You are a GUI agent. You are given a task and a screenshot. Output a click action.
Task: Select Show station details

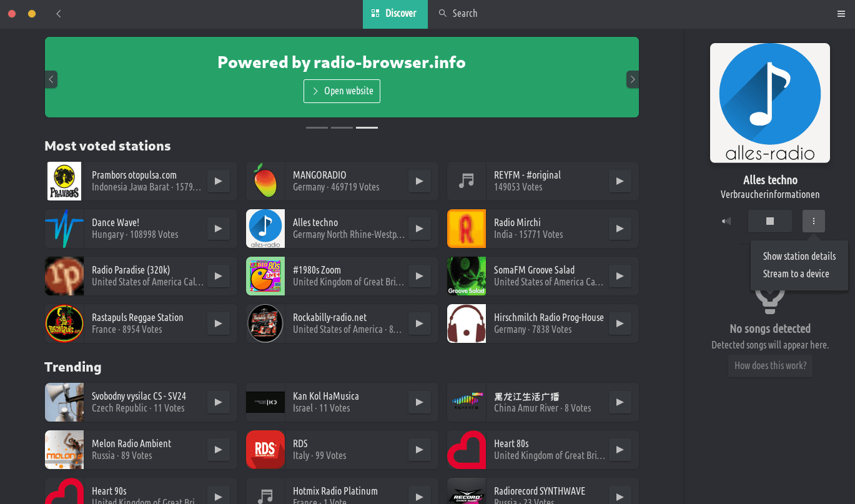[x=799, y=256]
